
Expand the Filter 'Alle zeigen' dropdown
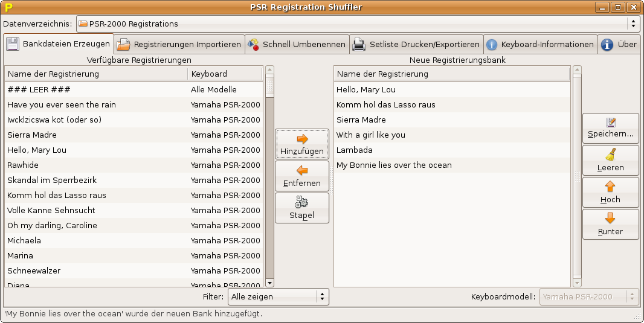pos(278,296)
